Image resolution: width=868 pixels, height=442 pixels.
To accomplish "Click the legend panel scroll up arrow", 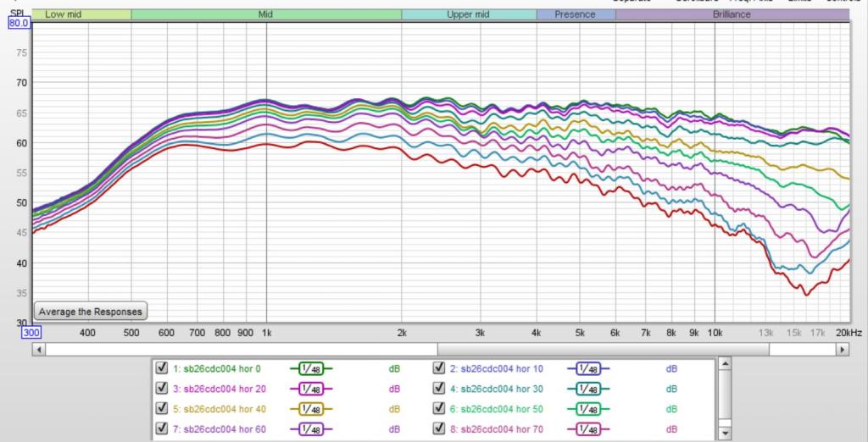I will coord(725,364).
